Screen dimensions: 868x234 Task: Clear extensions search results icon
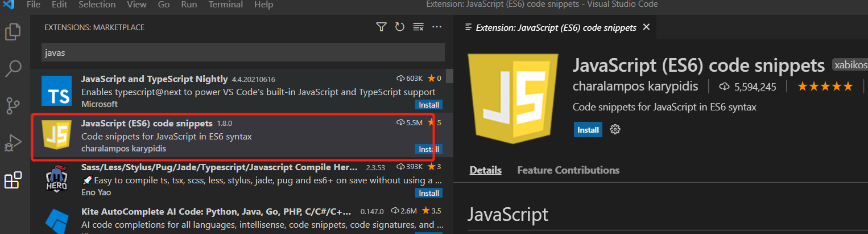pyautogui.click(x=419, y=27)
